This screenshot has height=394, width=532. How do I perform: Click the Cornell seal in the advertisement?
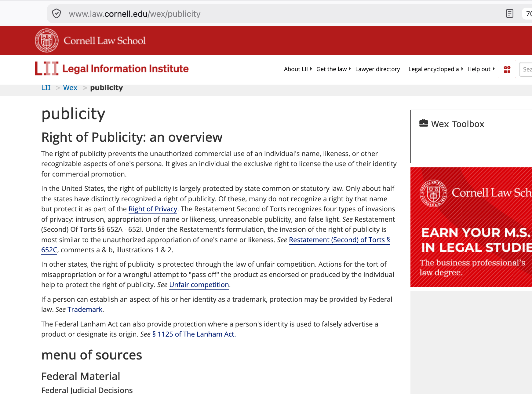click(x=433, y=193)
